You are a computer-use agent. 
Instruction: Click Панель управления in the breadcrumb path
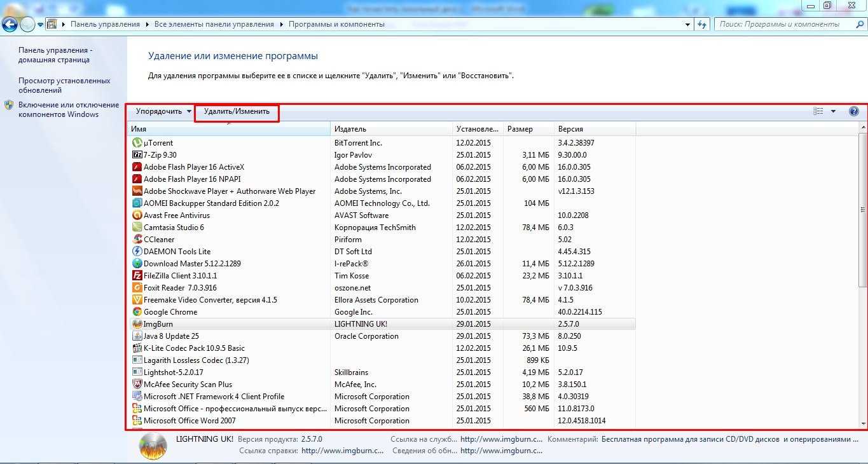click(x=105, y=24)
